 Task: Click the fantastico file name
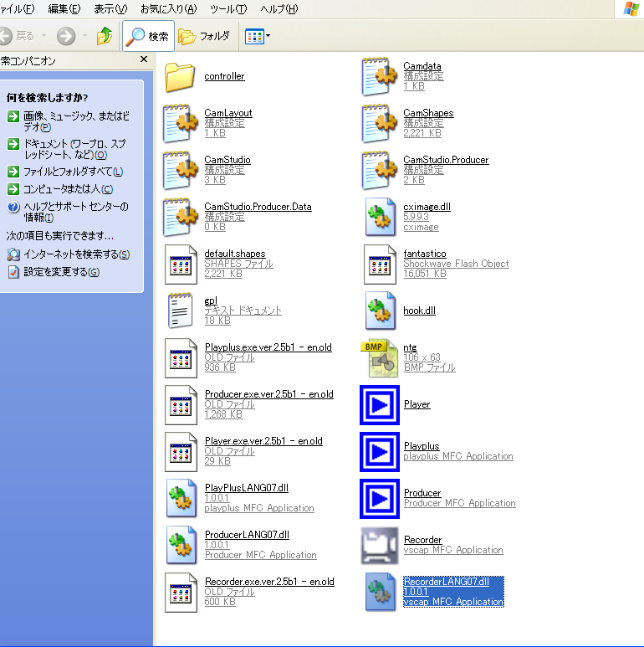click(425, 254)
